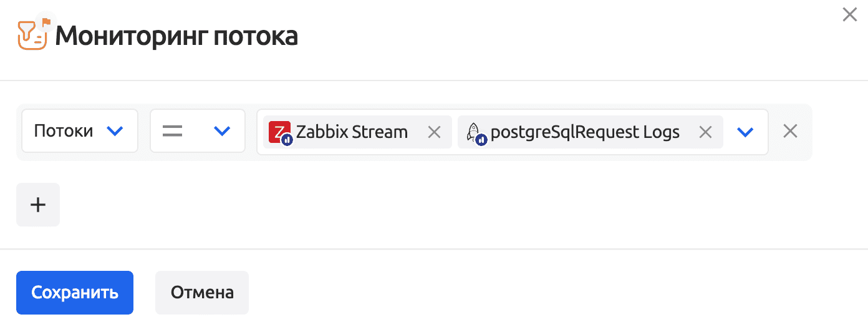The image size is (868, 332).
Task: Click the Потоки field selector label
Action: [x=63, y=131]
